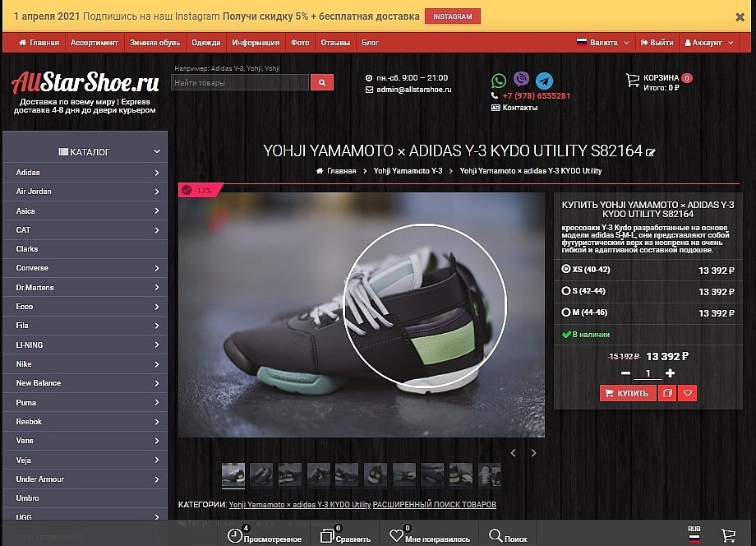Open Ассортимент menu item
This screenshot has height=546, width=756.
pyautogui.click(x=94, y=43)
